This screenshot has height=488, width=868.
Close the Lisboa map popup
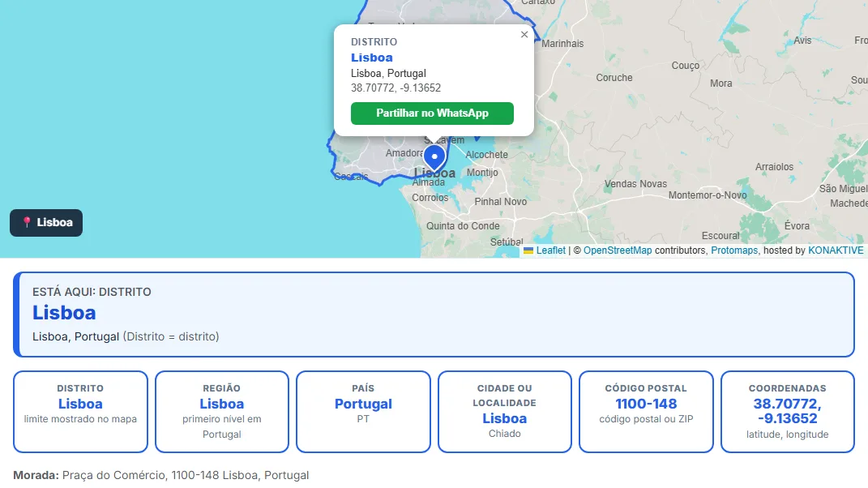tap(524, 35)
